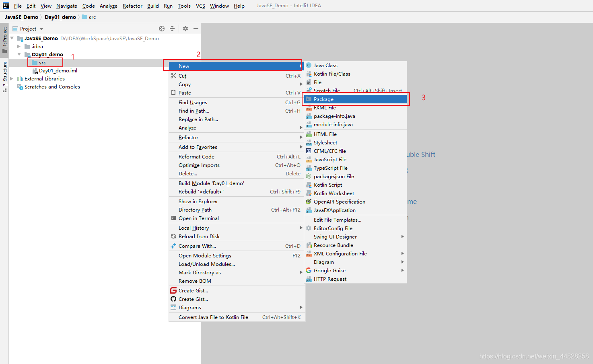Click the GitHub Create Gist icon

[173, 299]
